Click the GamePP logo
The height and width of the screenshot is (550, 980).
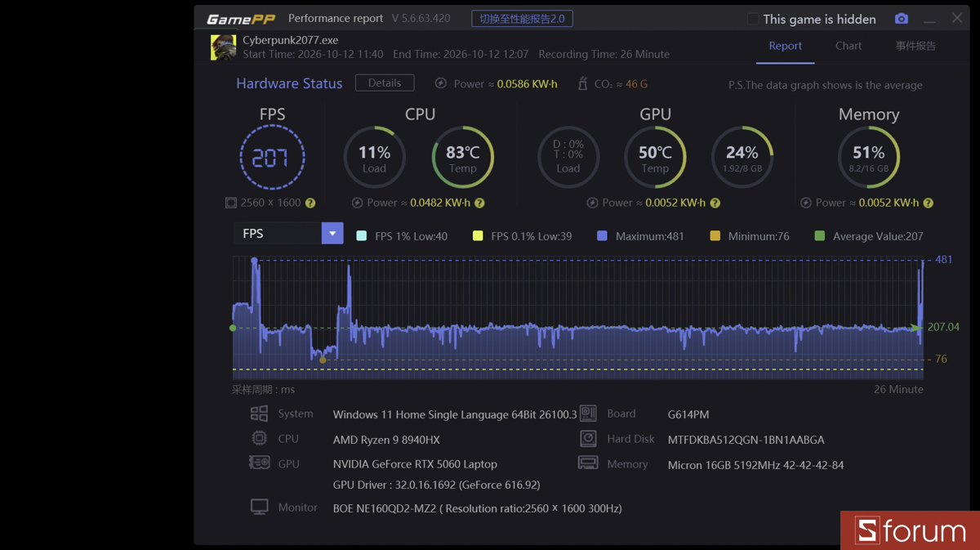coord(241,19)
